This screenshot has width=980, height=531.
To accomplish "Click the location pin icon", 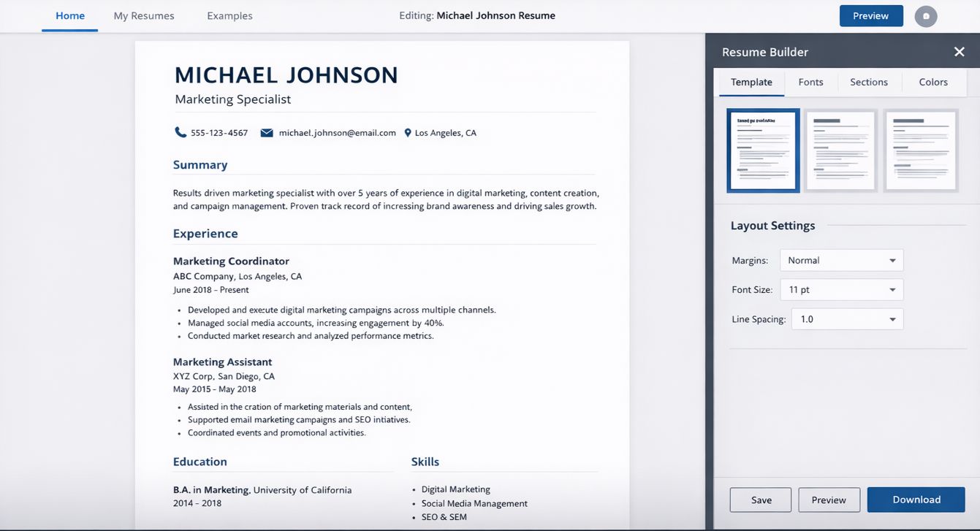I will [x=408, y=133].
